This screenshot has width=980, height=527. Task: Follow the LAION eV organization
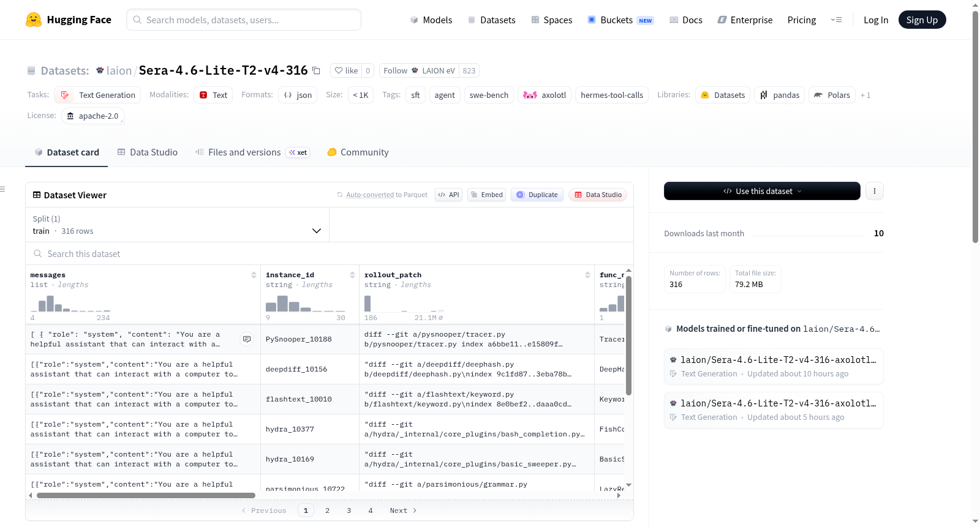coord(419,70)
